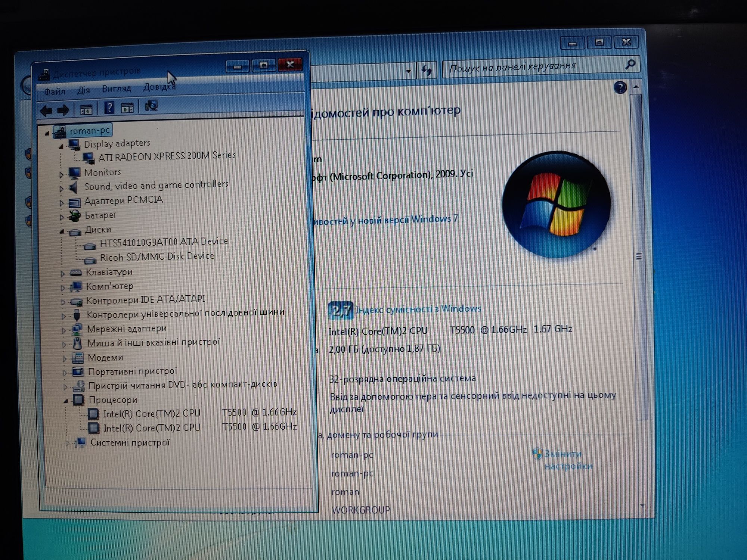Image resolution: width=747 pixels, height=560 pixels.
Task: Select the roman-pc root label
Action: [x=90, y=130]
